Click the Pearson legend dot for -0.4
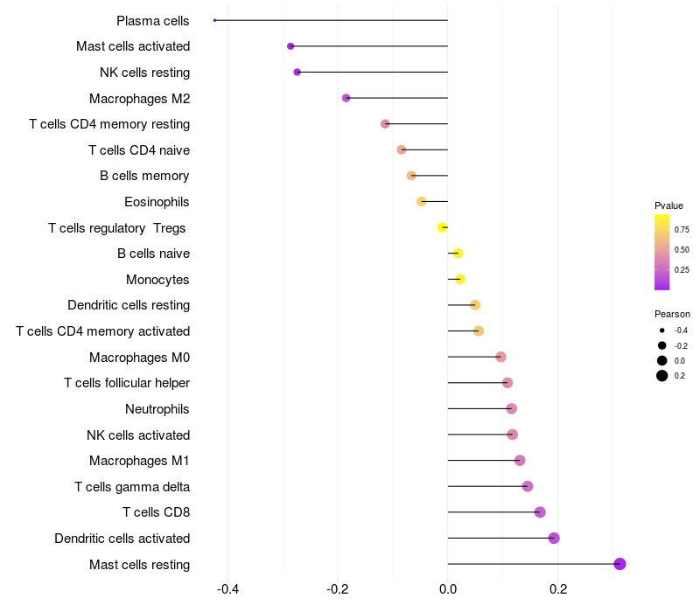The width and height of the screenshot is (700, 612). 662,330
